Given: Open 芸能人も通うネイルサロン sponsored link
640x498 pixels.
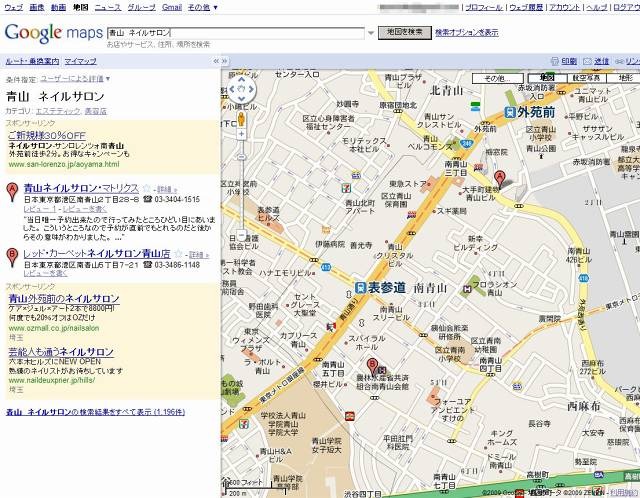Looking at the screenshot, I should point(61,351).
